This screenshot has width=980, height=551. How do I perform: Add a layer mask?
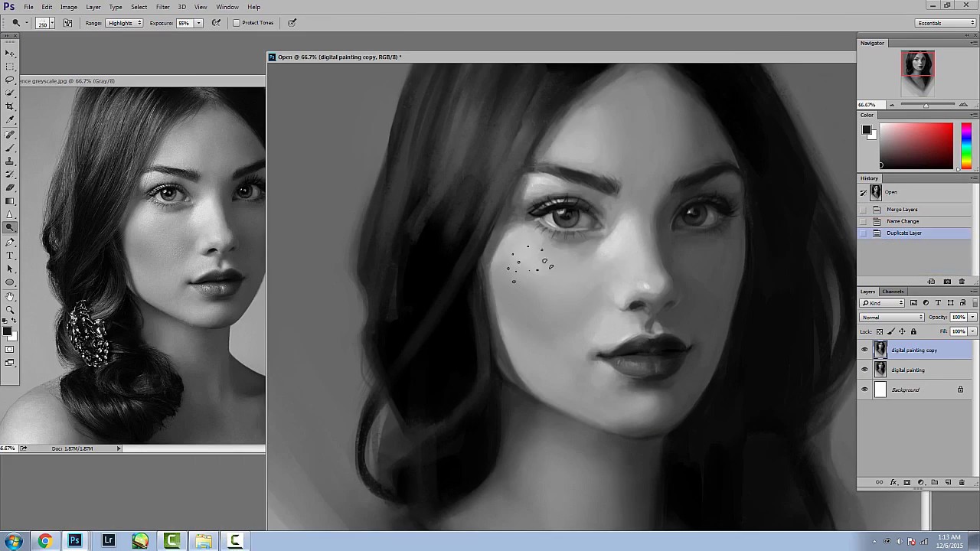906,482
